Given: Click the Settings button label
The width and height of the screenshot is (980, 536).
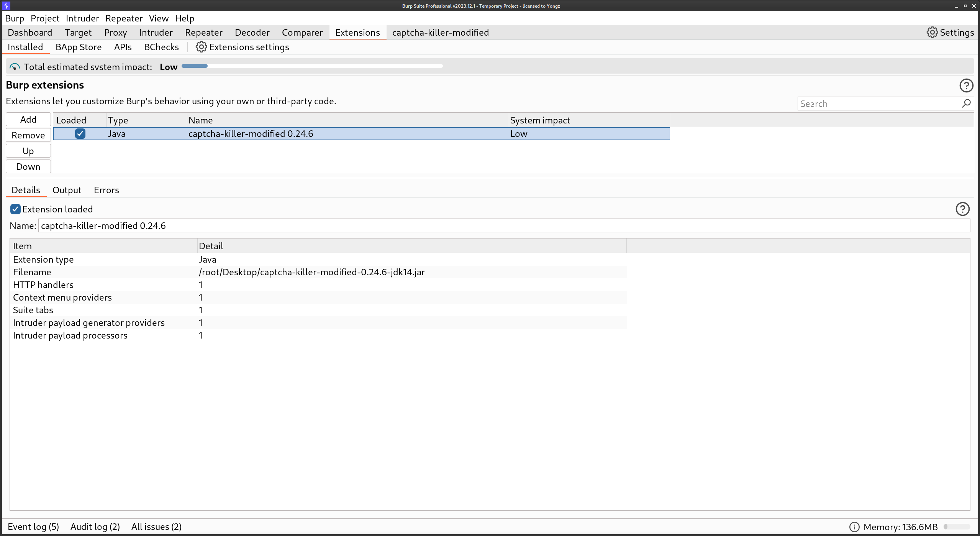Looking at the screenshot, I should coord(957,33).
